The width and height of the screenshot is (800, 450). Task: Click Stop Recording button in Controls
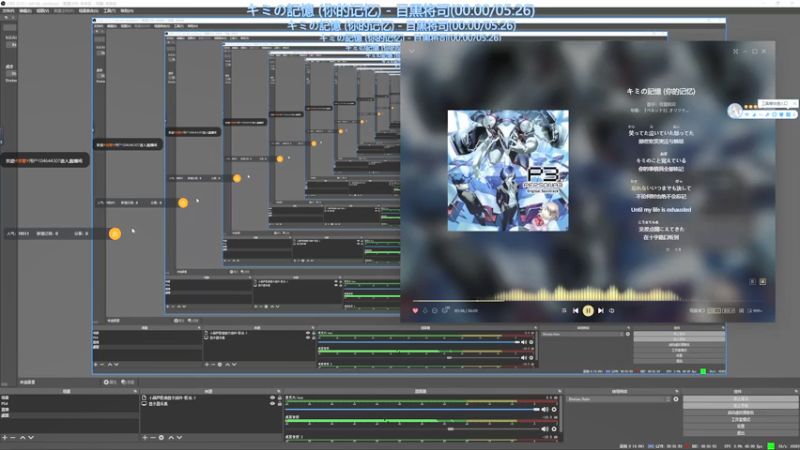pyautogui.click(x=741, y=406)
